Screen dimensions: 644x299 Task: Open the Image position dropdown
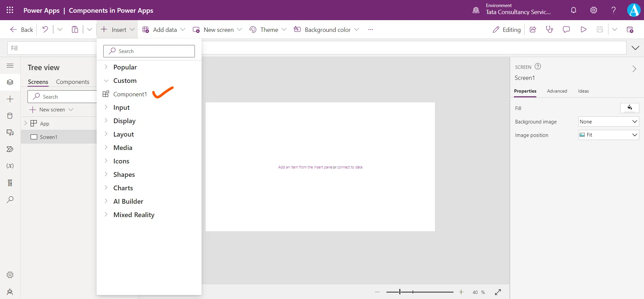608,135
